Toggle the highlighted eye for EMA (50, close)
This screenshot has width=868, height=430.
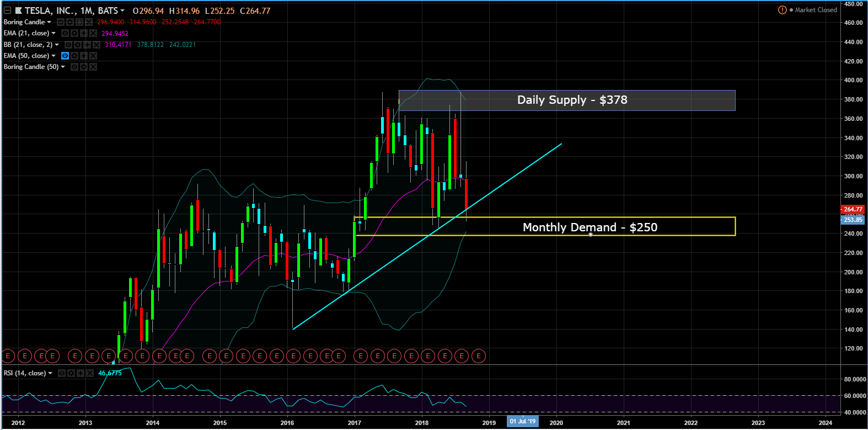tap(65, 56)
